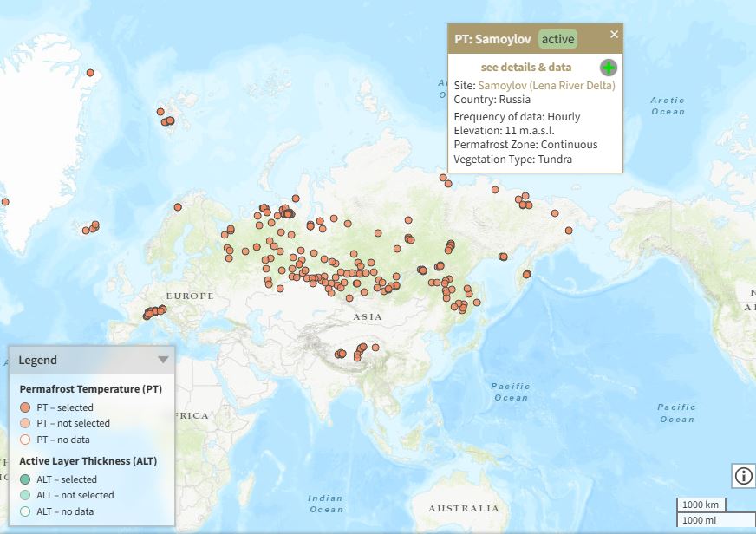Close the PT: Samoylov popup
This screenshot has width=756, height=534.
click(614, 35)
